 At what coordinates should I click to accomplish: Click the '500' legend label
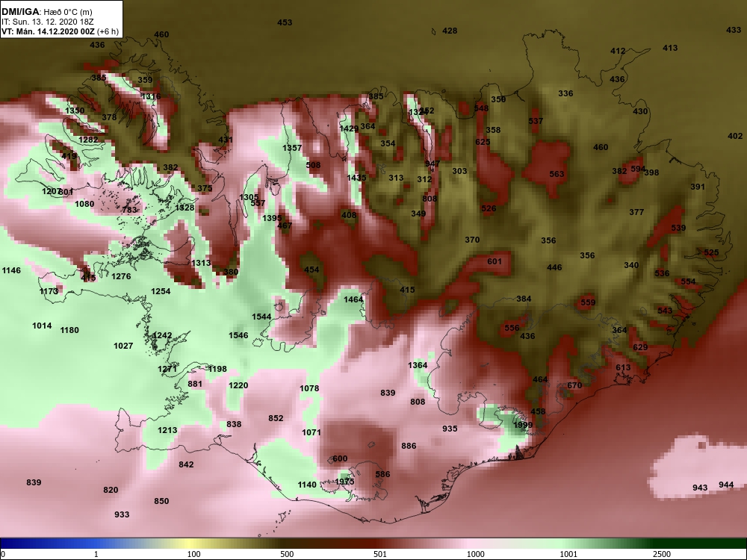coord(287,554)
